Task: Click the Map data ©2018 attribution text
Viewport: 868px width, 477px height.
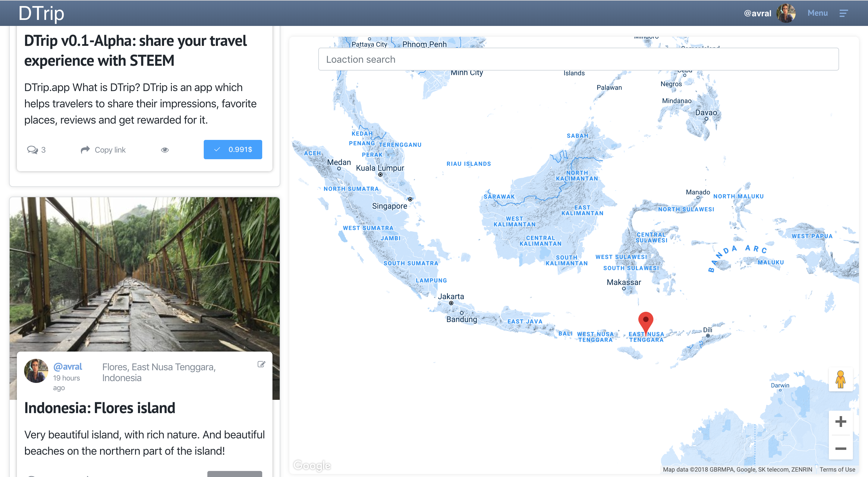Action: tap(737, 469)
